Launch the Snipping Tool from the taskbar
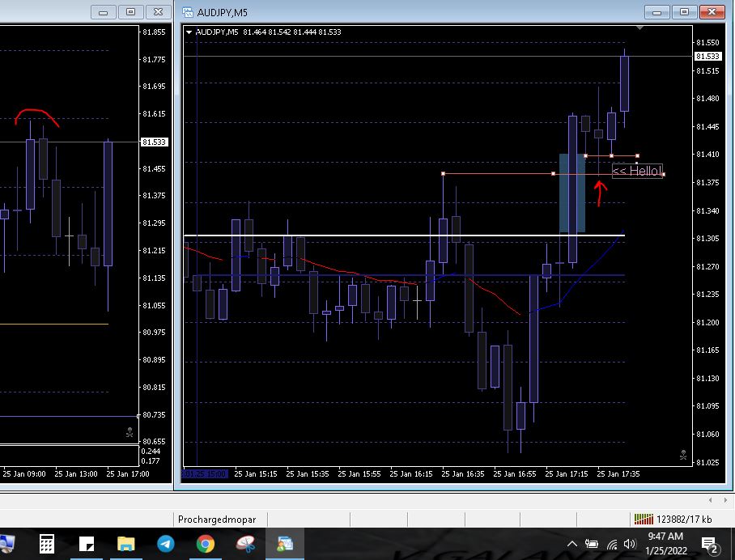 tap(244, 544)
